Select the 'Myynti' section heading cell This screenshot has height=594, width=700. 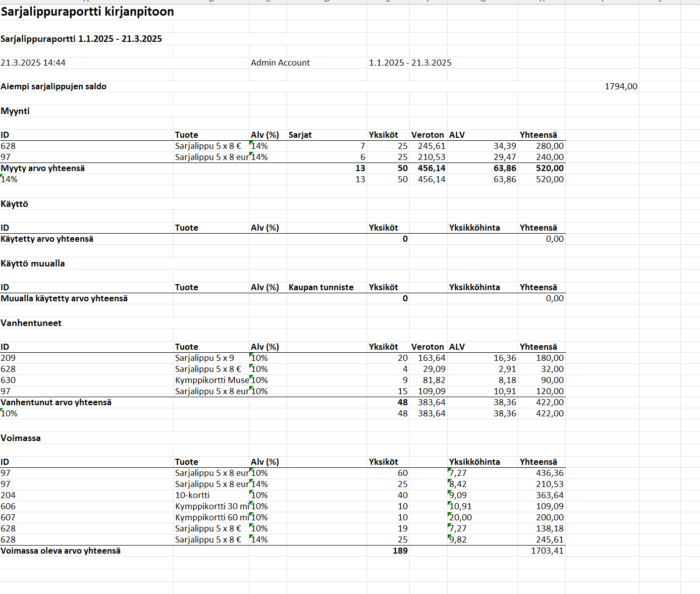(x=15, y=111)
